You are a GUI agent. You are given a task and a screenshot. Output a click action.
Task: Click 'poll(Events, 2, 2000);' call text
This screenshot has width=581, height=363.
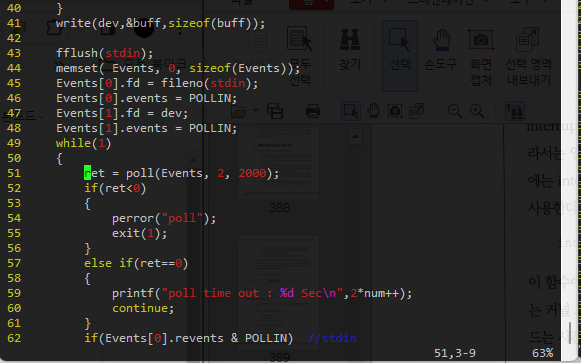click(202, 173)
